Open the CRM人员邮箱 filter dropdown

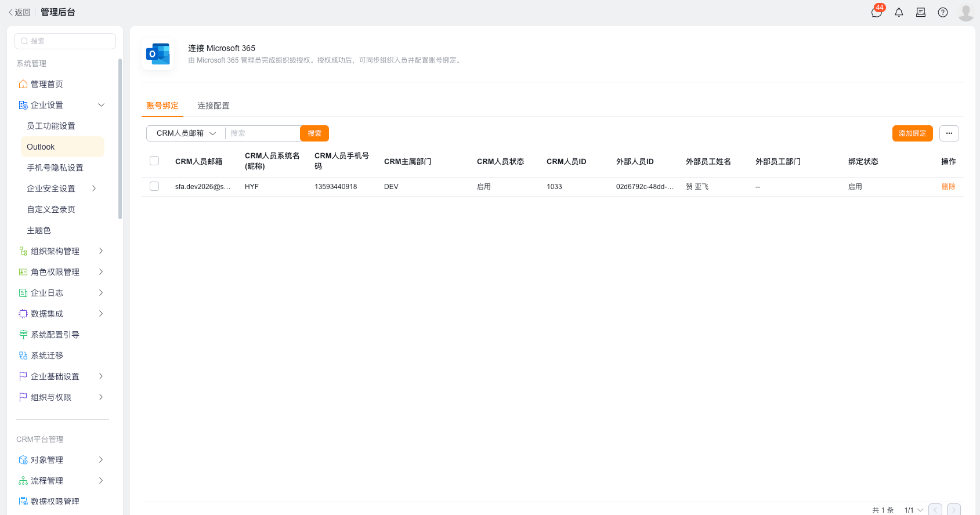coord(186,133)
